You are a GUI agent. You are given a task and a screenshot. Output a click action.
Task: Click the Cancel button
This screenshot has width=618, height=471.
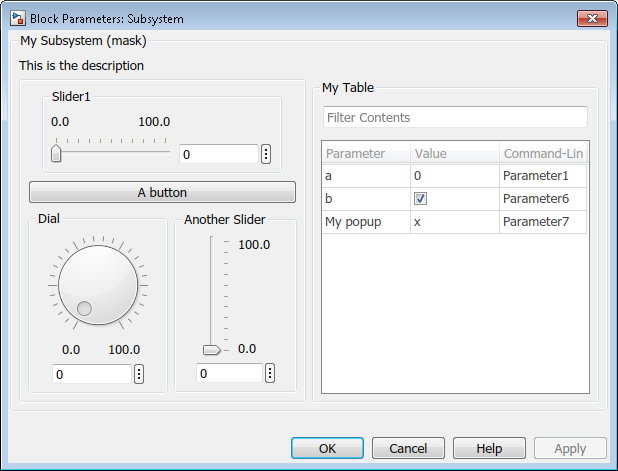click(x=408, y=448)
